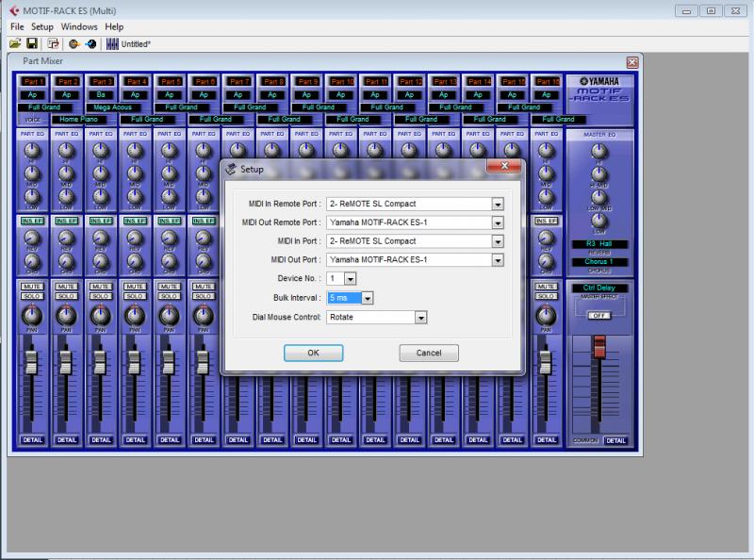The image size is (754, 560).
Task: Click the master DETAIL button beside COMMON
Action: [615, 440]
